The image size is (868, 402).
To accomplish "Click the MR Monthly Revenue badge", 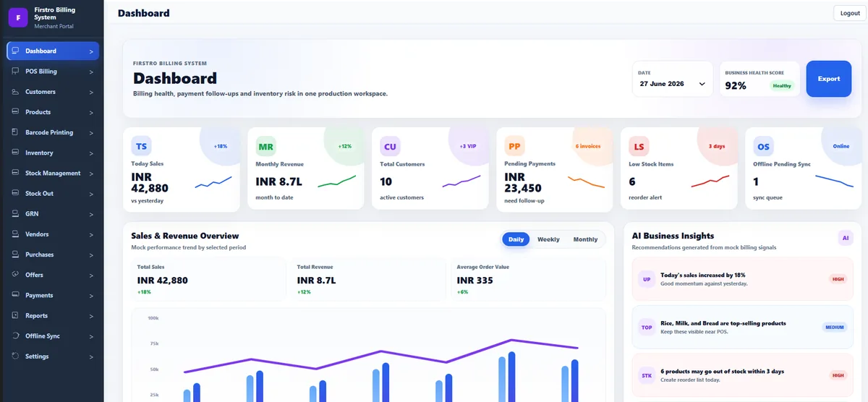I will tap(265, 146).
